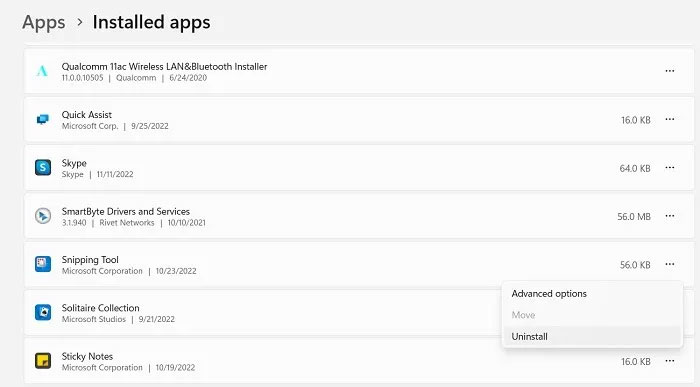Click the 10/19/2022 install date

click(175, 368)
